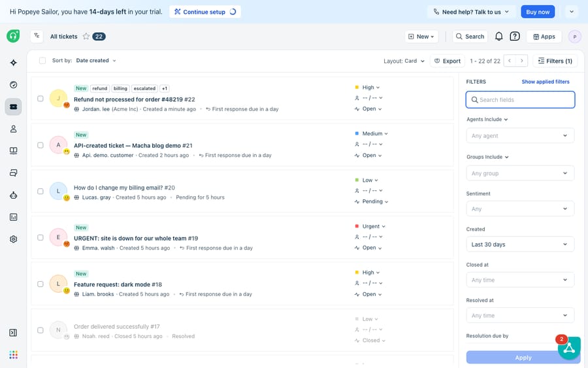Viewport: 588px width, 368px height.
Task: Open agent assignment dropdown on ticket #21
Action: pyautogui.click(x=368, y=144)
